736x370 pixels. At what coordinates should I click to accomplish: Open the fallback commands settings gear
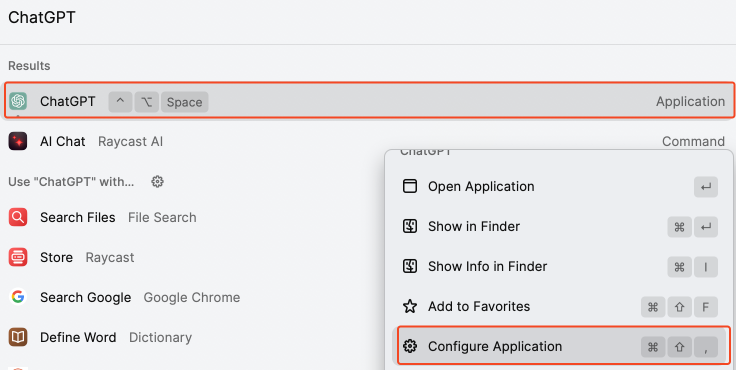(x=157, y=182)
